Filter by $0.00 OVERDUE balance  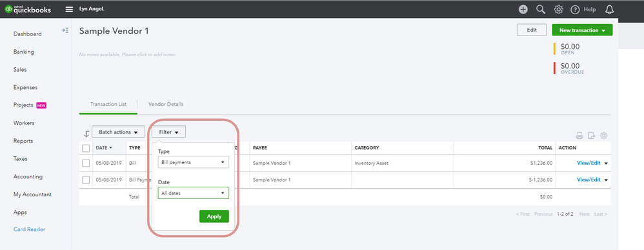572,68
